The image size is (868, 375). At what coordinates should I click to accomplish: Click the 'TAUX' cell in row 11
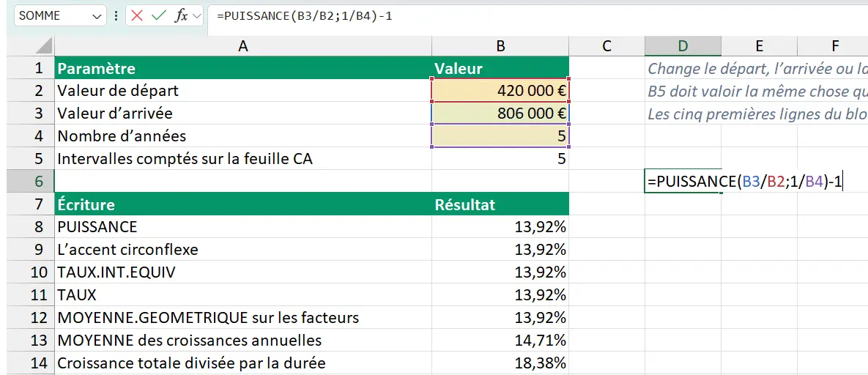pyautogui.click(x=242, y=294)
